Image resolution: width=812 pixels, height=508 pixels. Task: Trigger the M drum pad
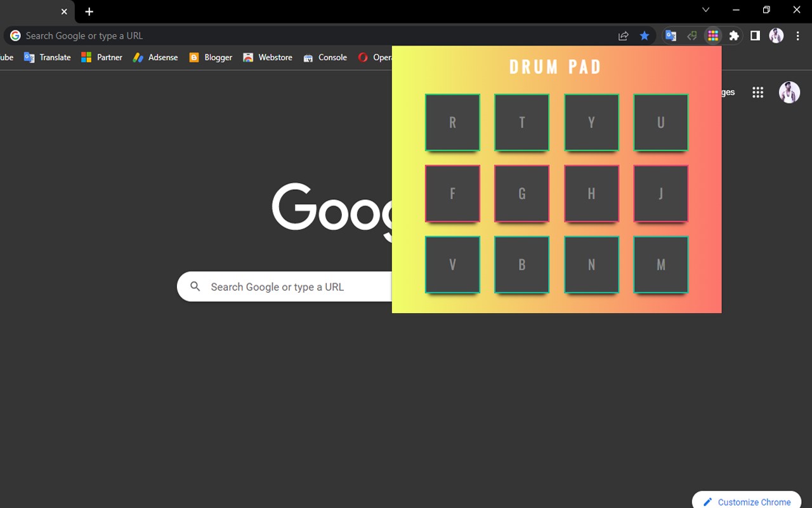point(661,265)
